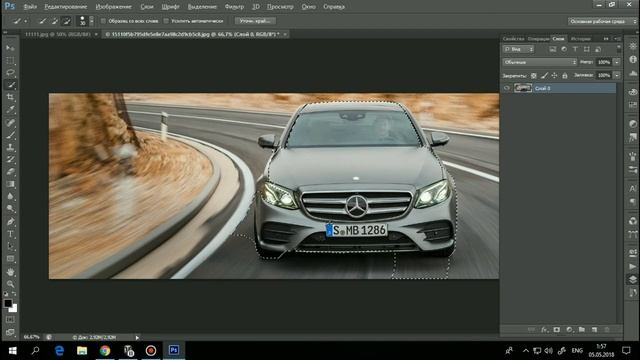Create a new layer
Viewport: 640px width, 360px height.
click(594, 330)
